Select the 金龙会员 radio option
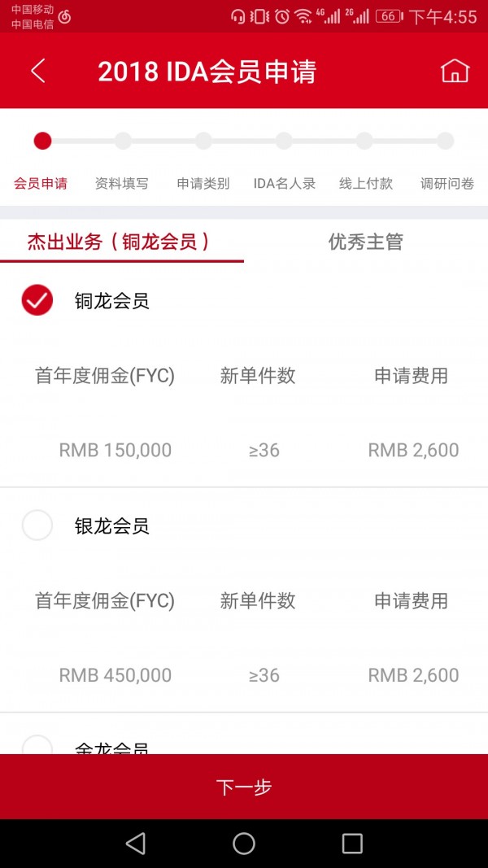The width and height of the screenshot is (488, 868). pyautogui.click(x=37, y=745)
